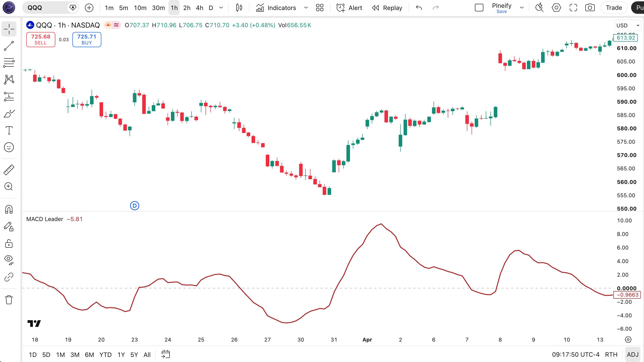Open the candlestick chart type selector
Screen dimensions: 644x362
239,8
